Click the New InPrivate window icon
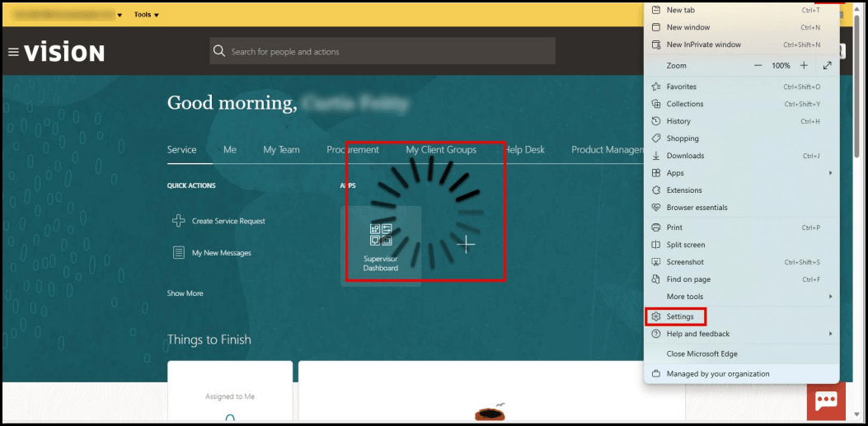The width and height of the screenshot is (868, 426). [x=656, y=44]
